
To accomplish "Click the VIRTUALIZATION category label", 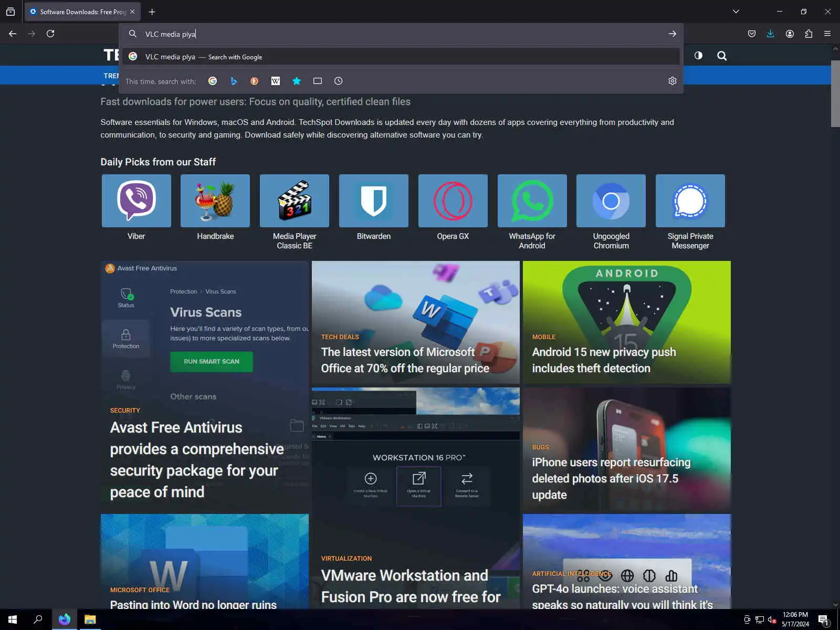I will (x=346, y=559).
